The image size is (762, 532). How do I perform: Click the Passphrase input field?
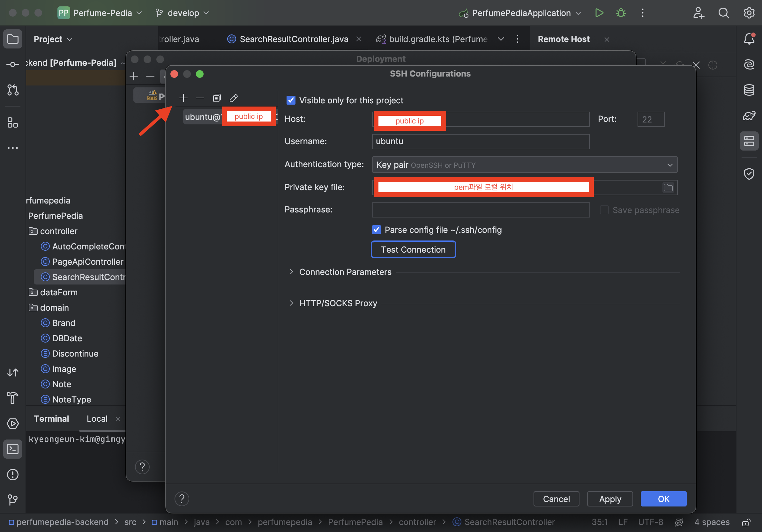(480, 210)
